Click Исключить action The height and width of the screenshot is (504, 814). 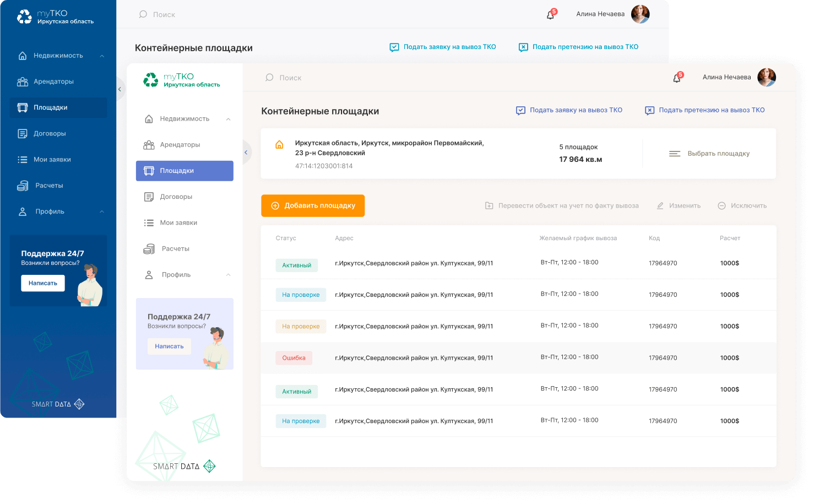point(742,205)
